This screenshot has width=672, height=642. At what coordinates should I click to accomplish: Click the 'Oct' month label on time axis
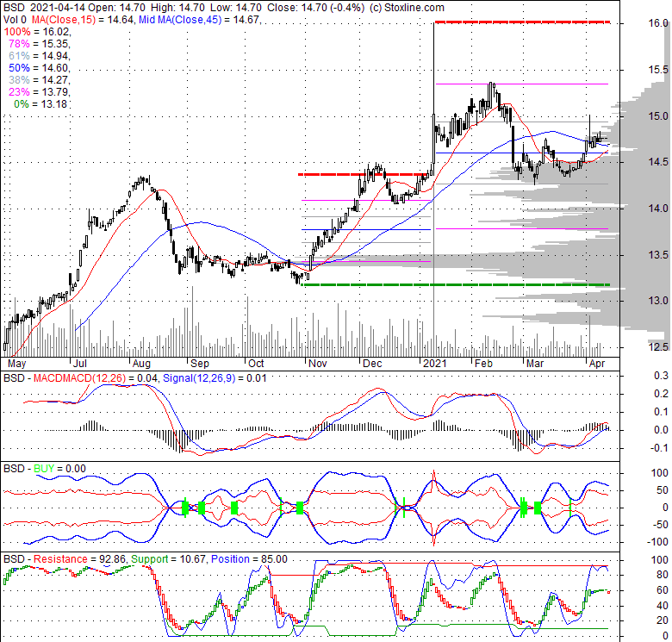pyautogui.click(x=256, y=364)
